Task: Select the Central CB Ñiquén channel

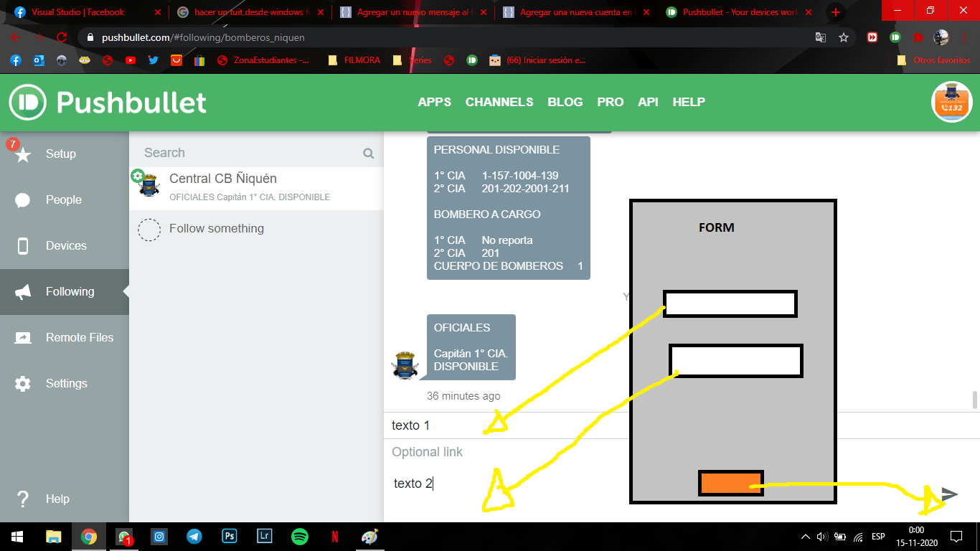Action: coord(256,188)
